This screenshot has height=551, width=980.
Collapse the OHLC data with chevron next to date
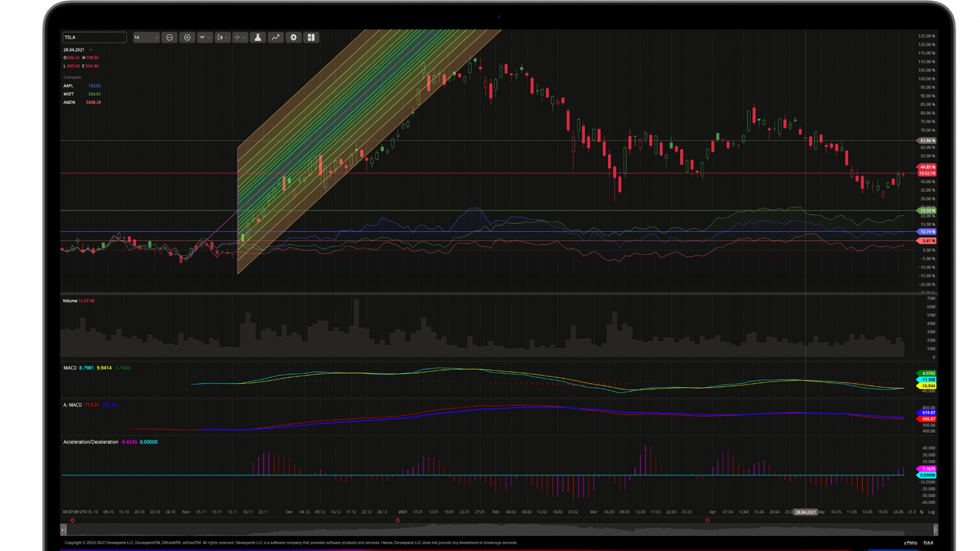point(90,50)
